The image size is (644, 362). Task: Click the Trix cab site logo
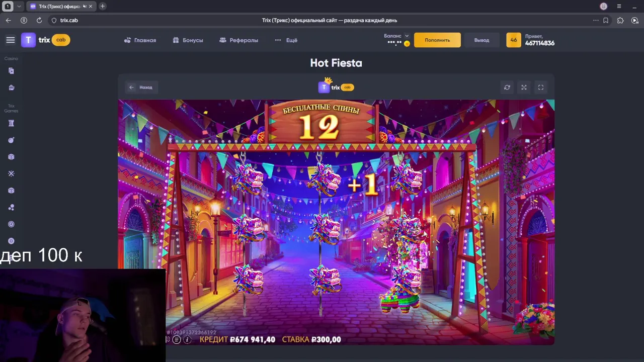45,40
